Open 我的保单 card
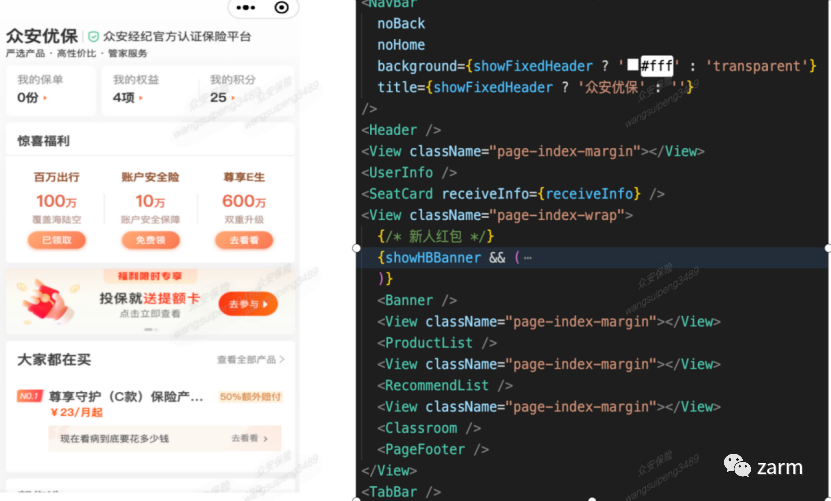Viewport: 831px width, 501px height. 51,89
